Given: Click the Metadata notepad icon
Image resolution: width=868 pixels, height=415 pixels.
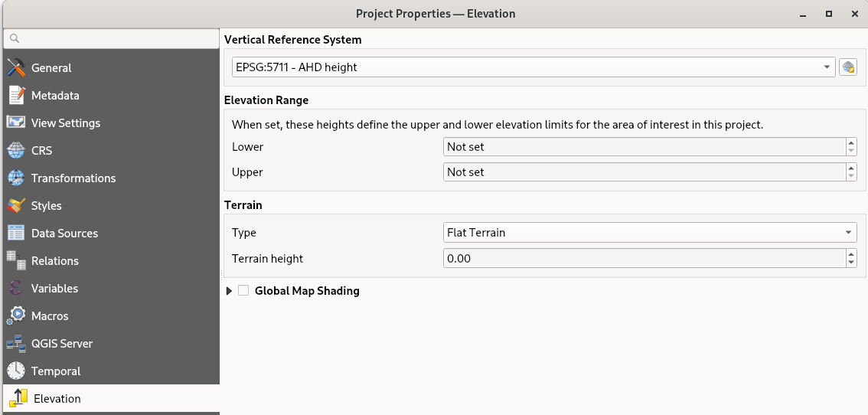Looking at the screenshot, I should (x=16, y=96).
